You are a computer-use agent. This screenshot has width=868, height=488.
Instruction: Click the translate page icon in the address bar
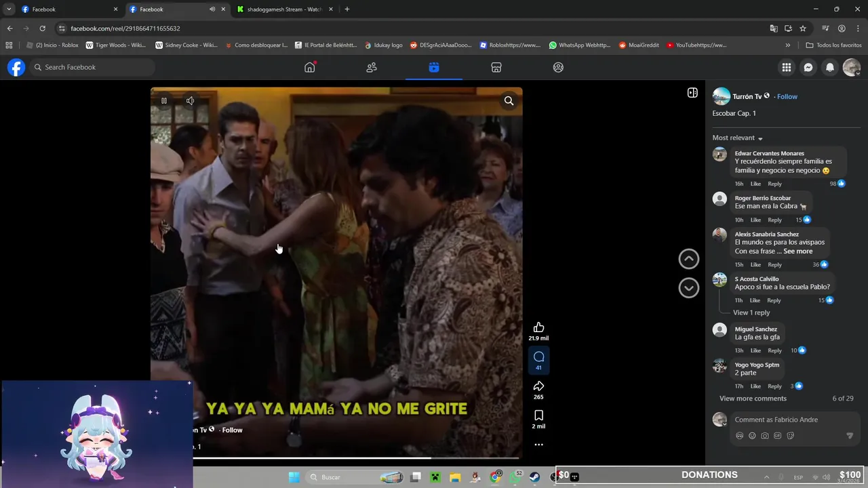click(774, 28)
